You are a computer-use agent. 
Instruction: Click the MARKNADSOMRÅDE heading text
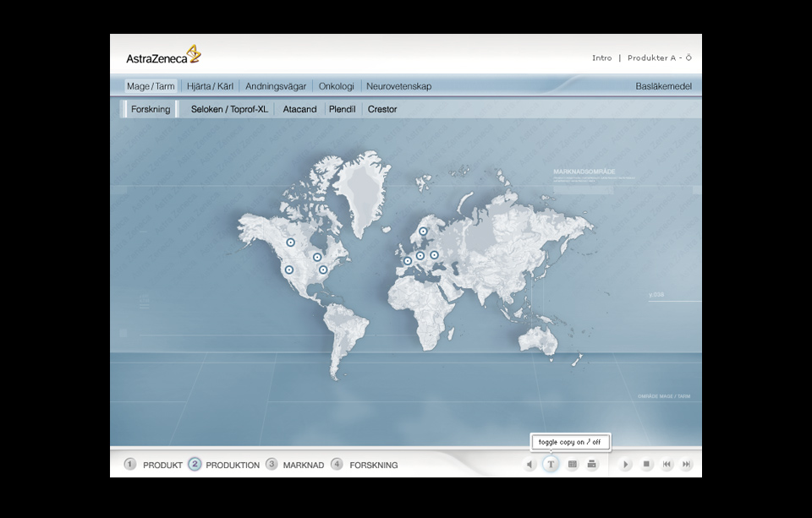(x=584, y=172)
